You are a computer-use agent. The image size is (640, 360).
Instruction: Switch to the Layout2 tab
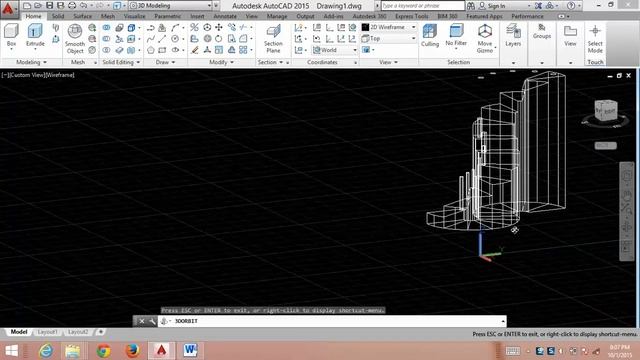click(78, 332)
